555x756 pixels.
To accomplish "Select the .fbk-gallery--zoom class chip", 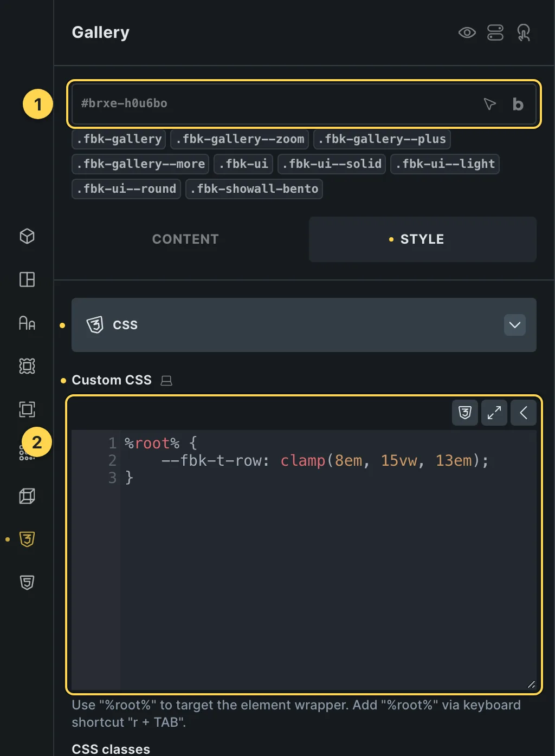I will click(240, 139).
